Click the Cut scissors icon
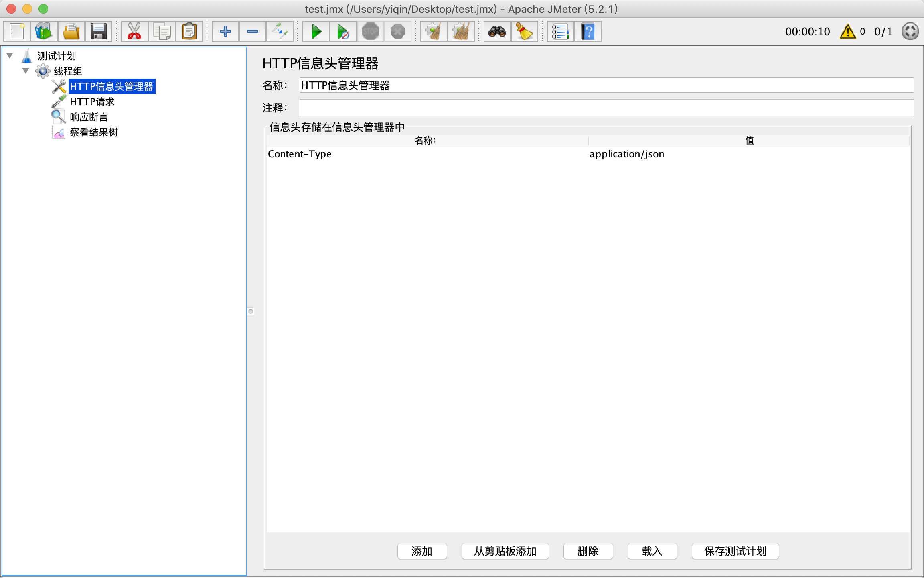924x578 pixels. (x=134, y=31)
